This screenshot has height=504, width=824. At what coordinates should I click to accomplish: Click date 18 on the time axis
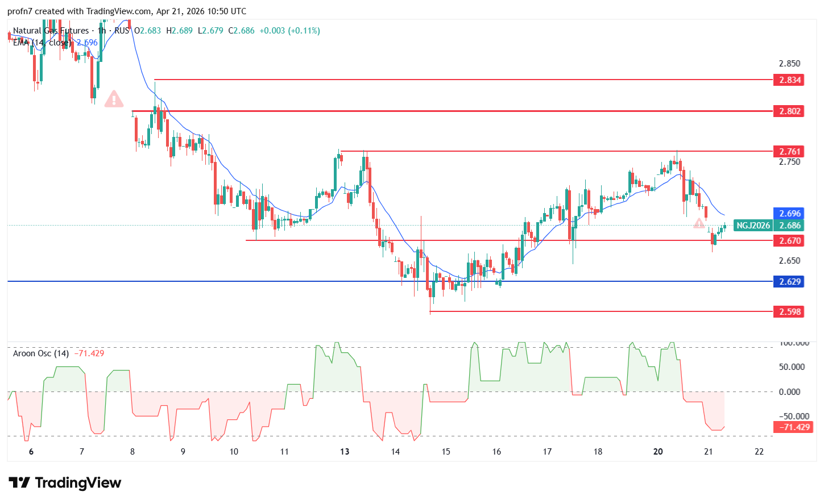(598, 452)
